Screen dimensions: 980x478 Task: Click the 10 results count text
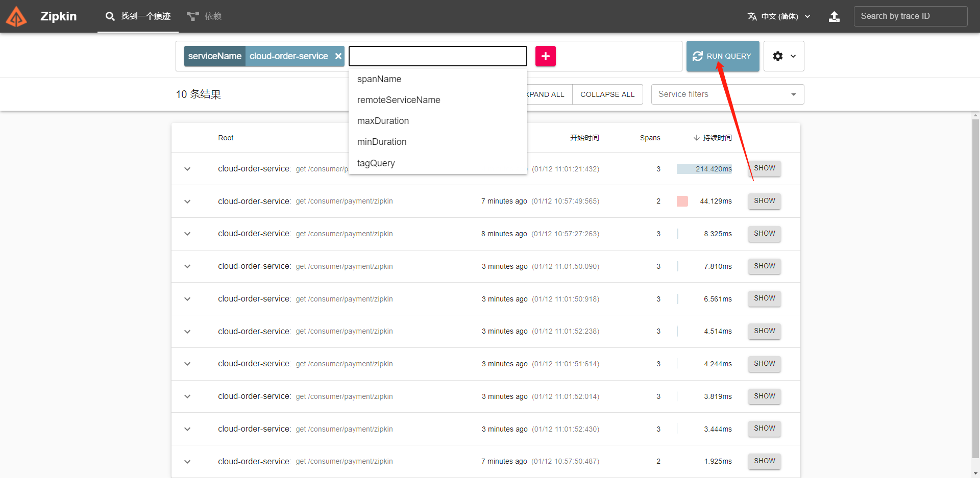199,94
